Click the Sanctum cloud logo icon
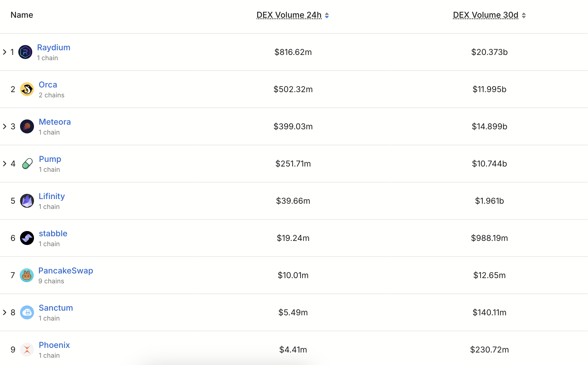The height and width of the screenshot is (365, 588). coord(27,312)
